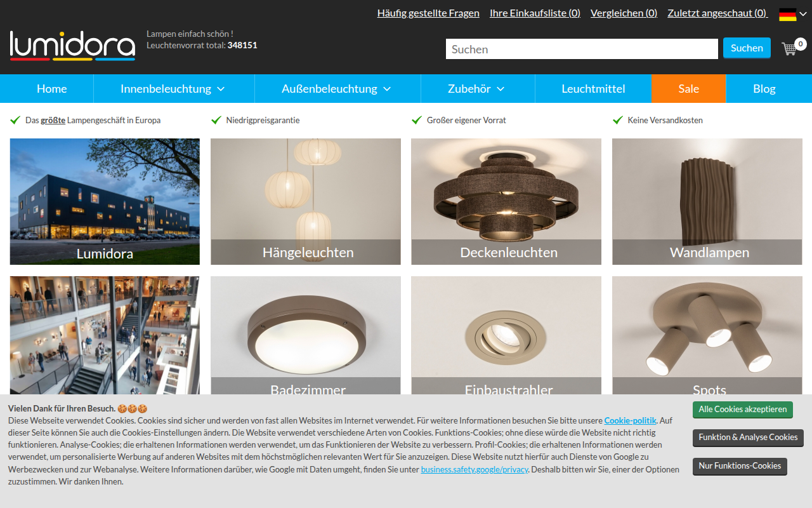Viewport: 812px width, 508px height.
Task: Open the Spots category tile
Action: point(707,335)
